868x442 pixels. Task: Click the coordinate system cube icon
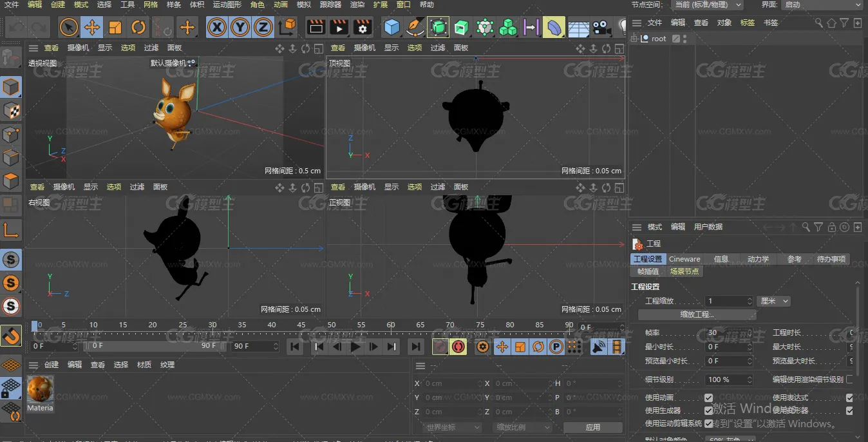click(x=287, y=27)
